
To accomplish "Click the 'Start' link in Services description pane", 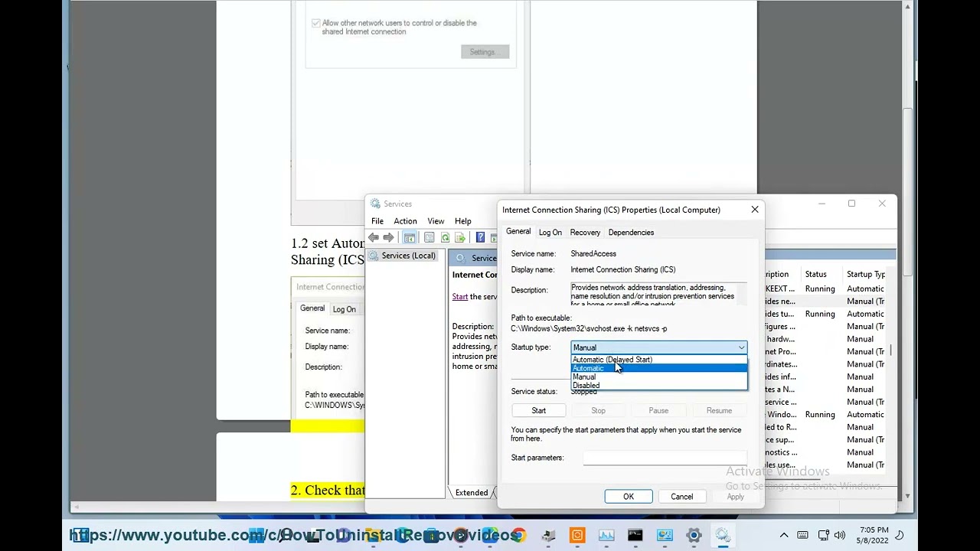I will (460, 297).
